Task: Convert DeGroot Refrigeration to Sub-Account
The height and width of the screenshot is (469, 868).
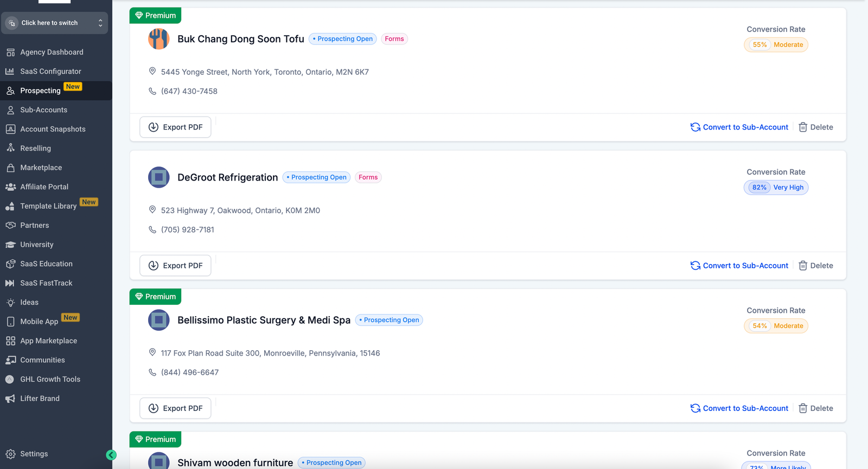Action: 739,266
